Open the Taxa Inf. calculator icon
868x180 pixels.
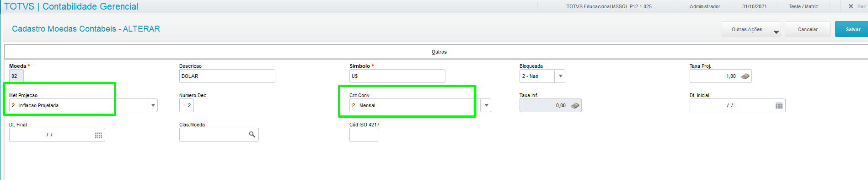click(575, 106)
